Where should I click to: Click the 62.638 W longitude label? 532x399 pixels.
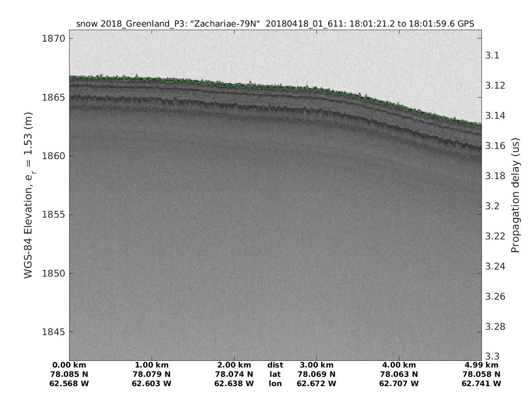coord(234,383)
